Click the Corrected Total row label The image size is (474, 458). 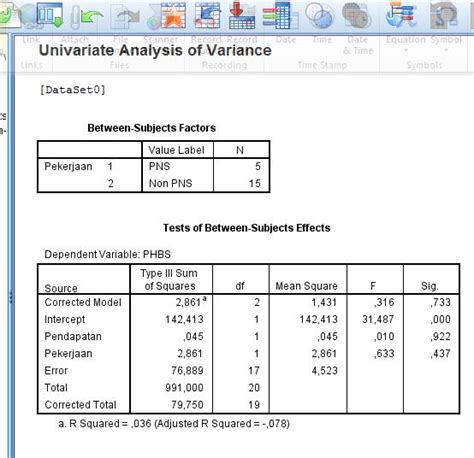click(x=80, y=405)
